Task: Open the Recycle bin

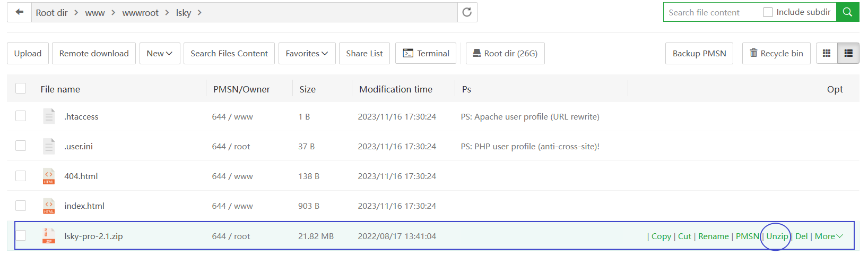Action: click(x=776, y=53)
